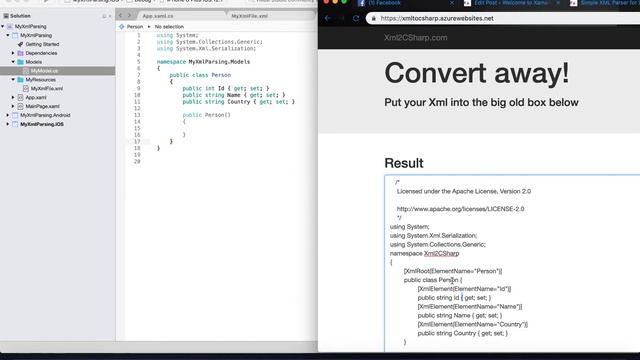
Task: Click inside the Result text box
Action: [x=512, y=263]
